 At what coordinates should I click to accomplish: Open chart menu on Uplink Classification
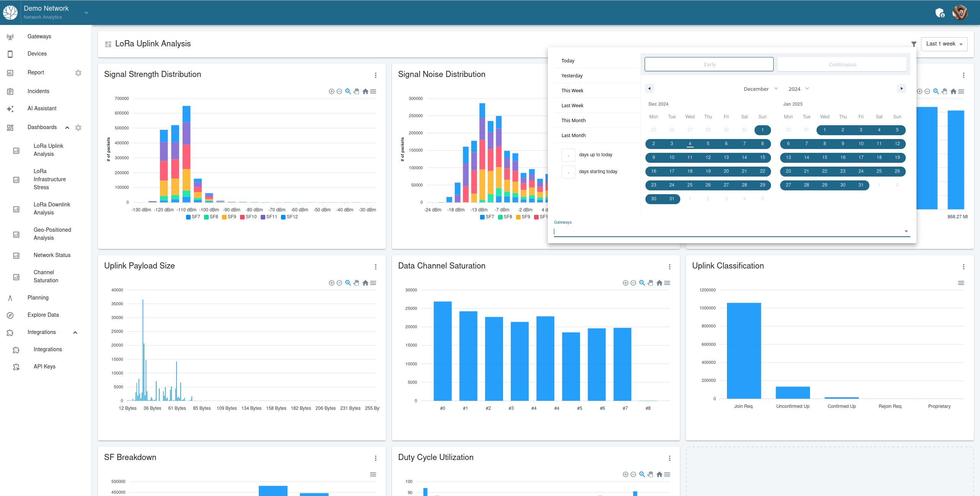click(961, 283)
